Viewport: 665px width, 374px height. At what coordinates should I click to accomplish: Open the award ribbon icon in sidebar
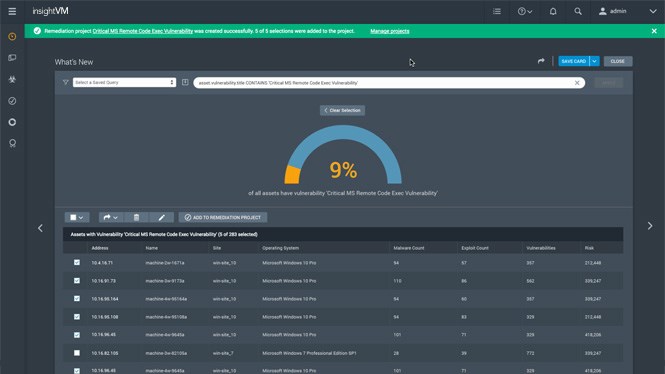pos(12,143)
